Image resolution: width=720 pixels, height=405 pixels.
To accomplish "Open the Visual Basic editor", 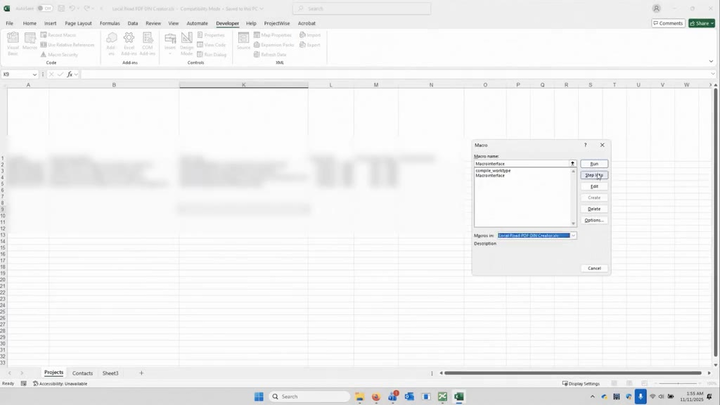I will pos(13,44).
